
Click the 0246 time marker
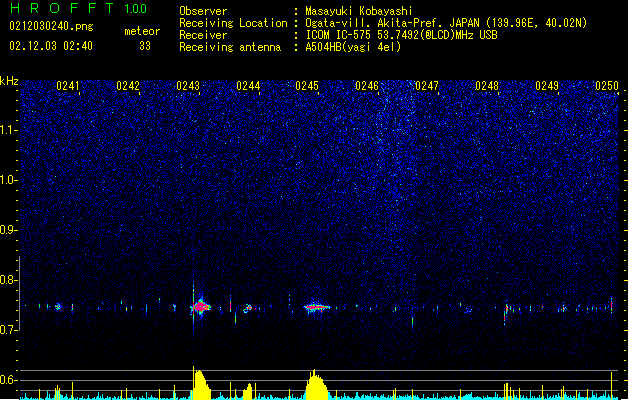coord(367,86)
